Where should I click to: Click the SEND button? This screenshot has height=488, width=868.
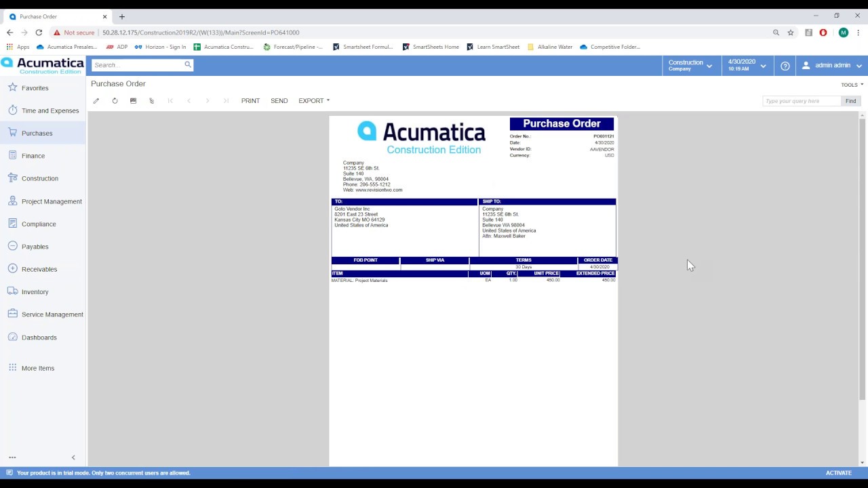[279, 101]
